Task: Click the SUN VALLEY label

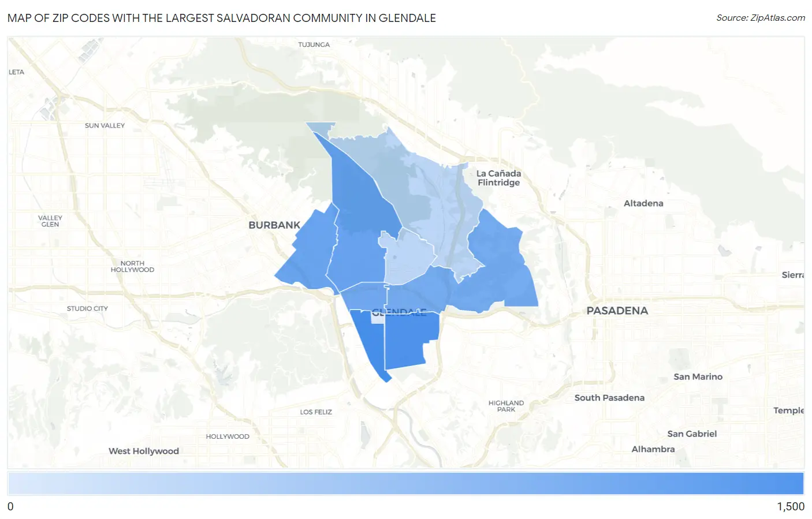Action: click(x=105, y=125)
